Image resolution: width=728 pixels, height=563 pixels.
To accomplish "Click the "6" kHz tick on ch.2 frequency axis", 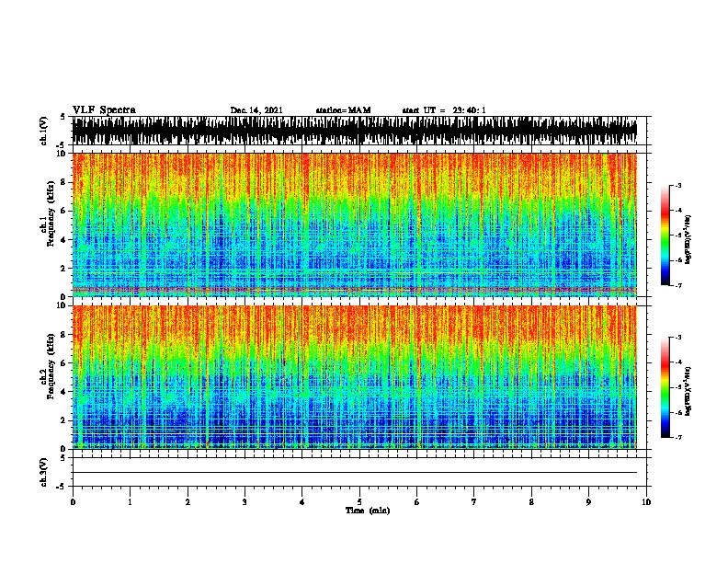I will tap(64, 363).
